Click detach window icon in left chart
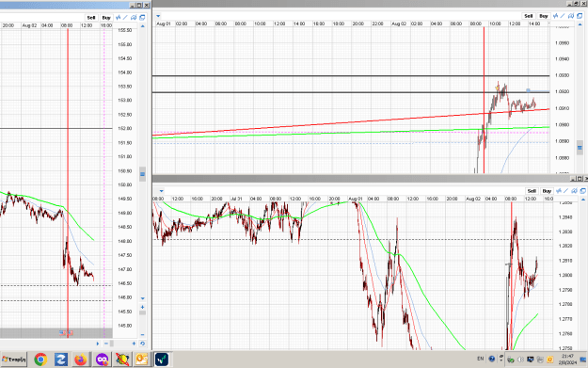588x368 pixels. click(x=142, y=18)
